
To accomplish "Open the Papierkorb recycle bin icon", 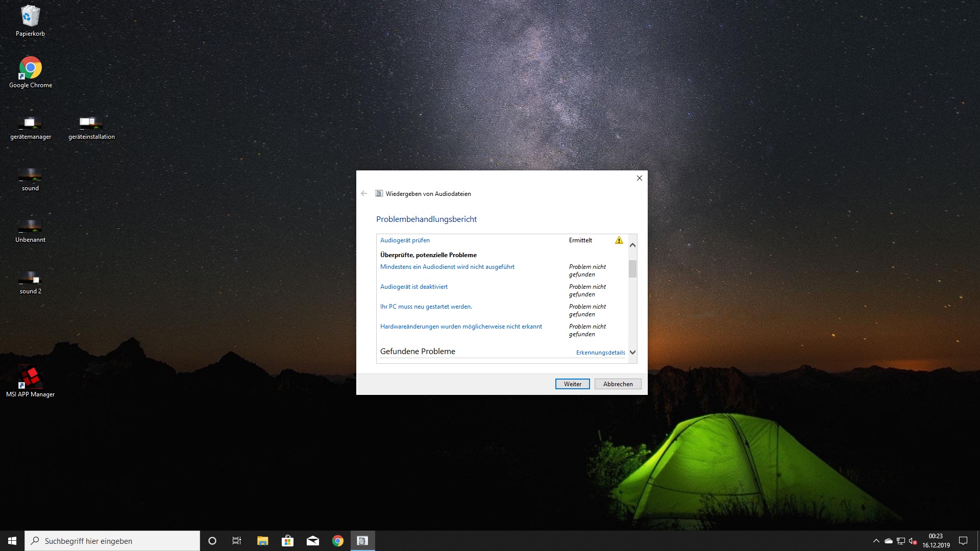I will (30, 17).
